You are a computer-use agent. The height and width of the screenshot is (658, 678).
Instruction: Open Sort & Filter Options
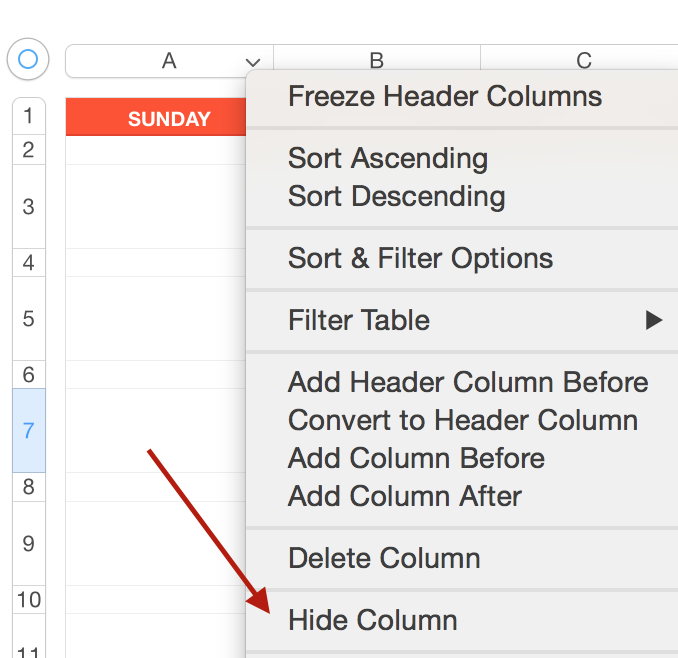coord(420,259)
